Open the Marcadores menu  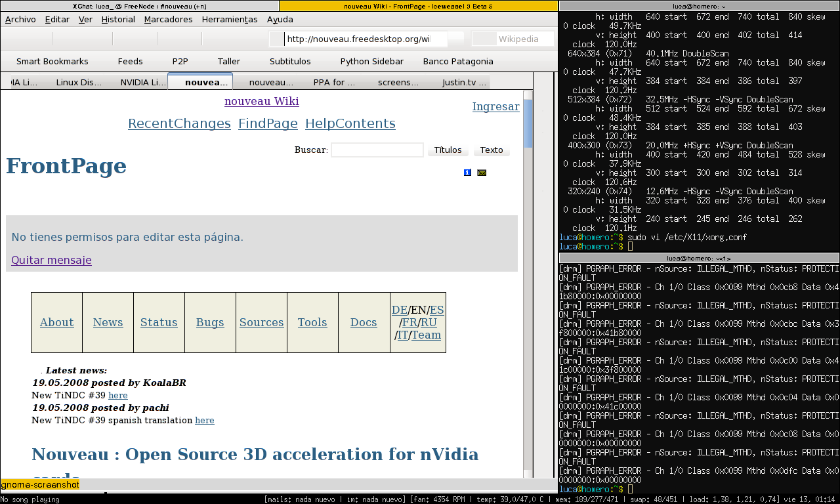(168, 19)
